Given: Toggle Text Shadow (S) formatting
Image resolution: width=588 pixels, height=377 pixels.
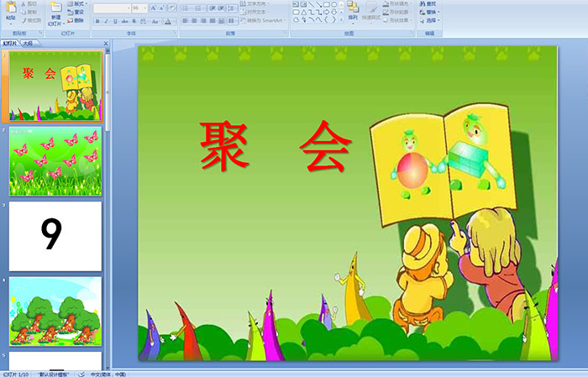Looking at the screenshot, I should coord(134,21).
